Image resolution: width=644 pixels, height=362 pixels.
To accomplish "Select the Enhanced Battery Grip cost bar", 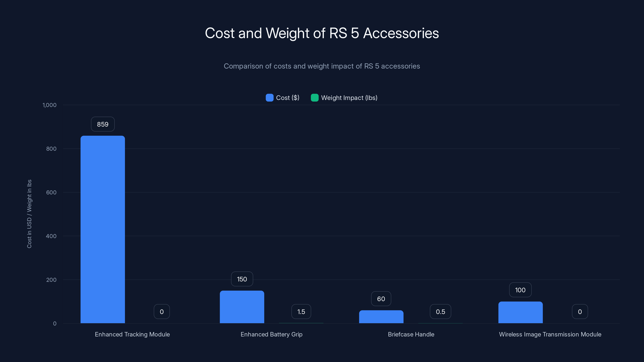I will coord(242,307).
